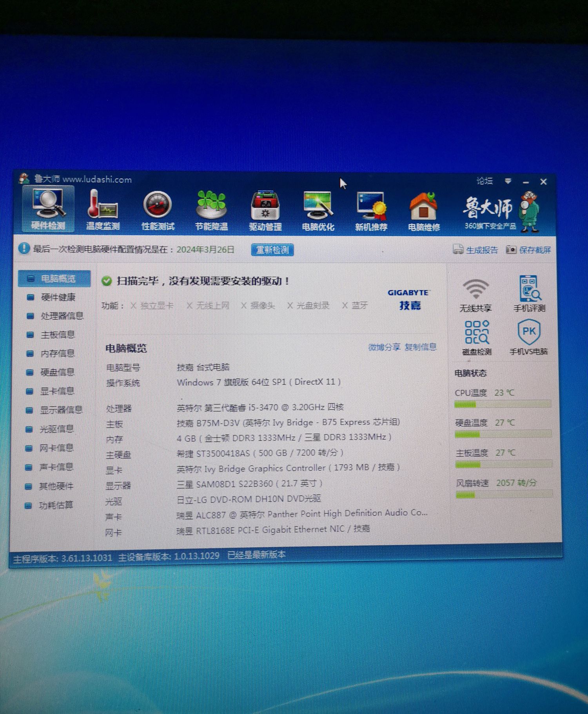This screenshot has height=714, width=588.
Task: Click the 手机评测 phone icon
Action: point(530,294)
